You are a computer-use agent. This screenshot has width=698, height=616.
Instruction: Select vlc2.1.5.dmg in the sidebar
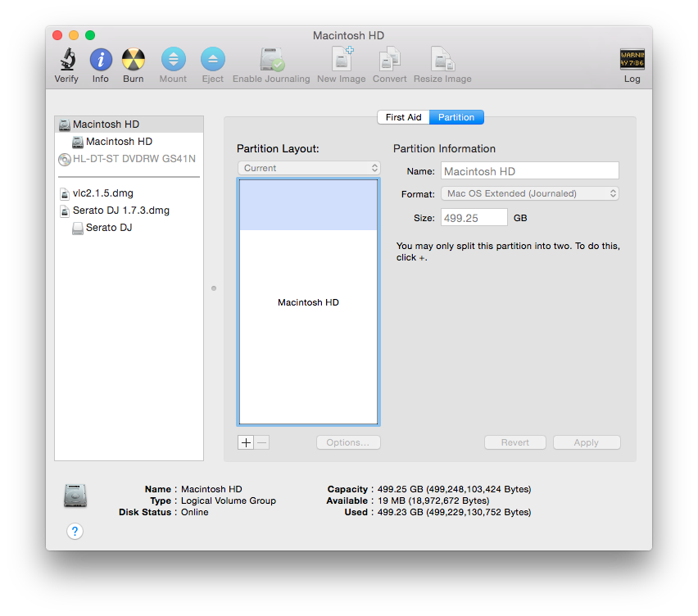tap(129, 193)
